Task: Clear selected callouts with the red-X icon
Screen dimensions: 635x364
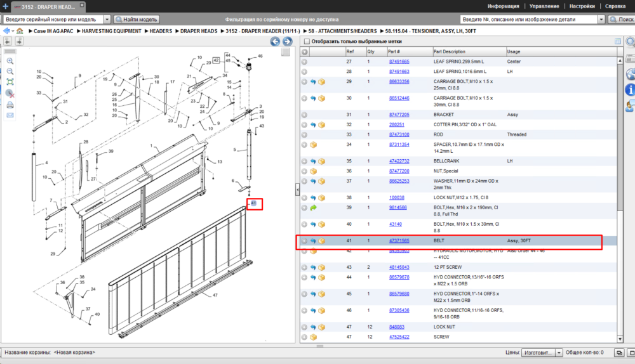Action: (10, 93)
